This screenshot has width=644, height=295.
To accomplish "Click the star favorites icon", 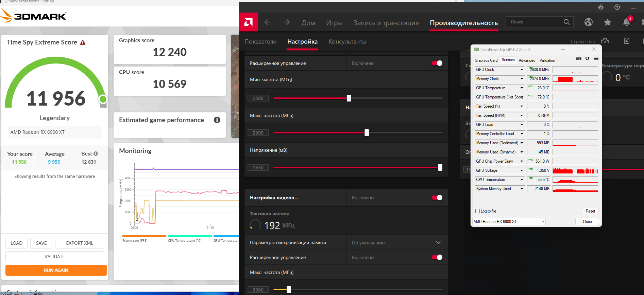I will (x=608, y=22).
